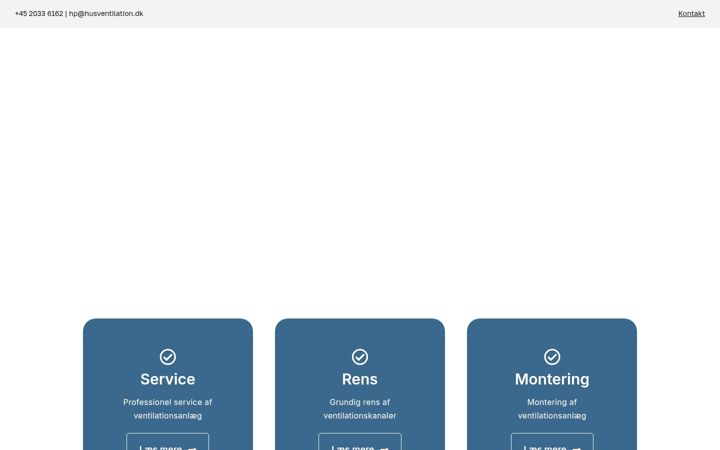
Task: Click the Service card heading
Action: coord(168,379)
